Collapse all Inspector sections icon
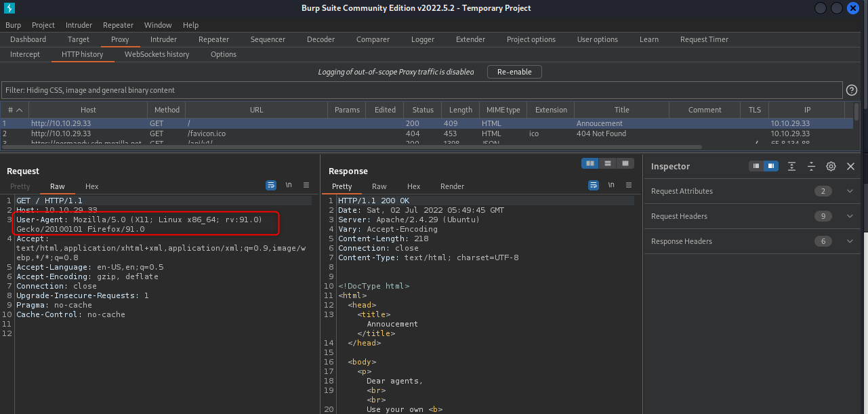The image size is (868, 414). 811,166
